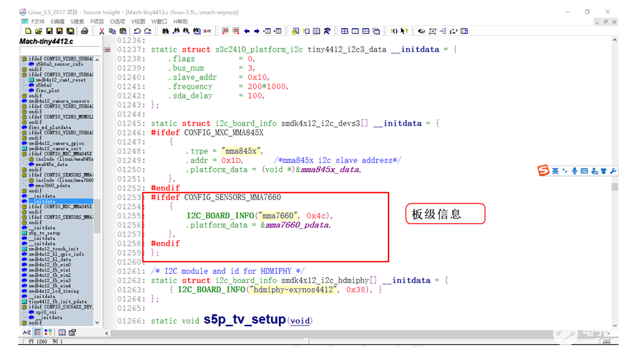Viewport: 644px width, 347px height.
Task: Click the Redo arrow icon
Action: coord(147,31)
